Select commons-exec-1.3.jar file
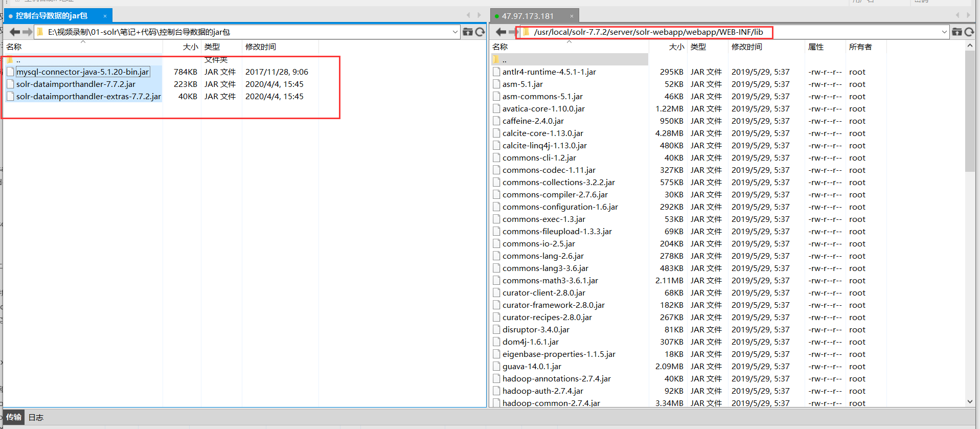This screenshot has width=980, height=429. point(543,219)
